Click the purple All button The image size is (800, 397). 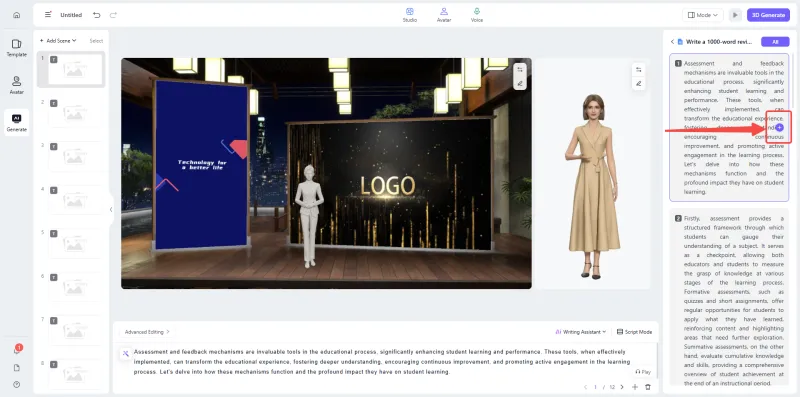[x=775, y=42]
